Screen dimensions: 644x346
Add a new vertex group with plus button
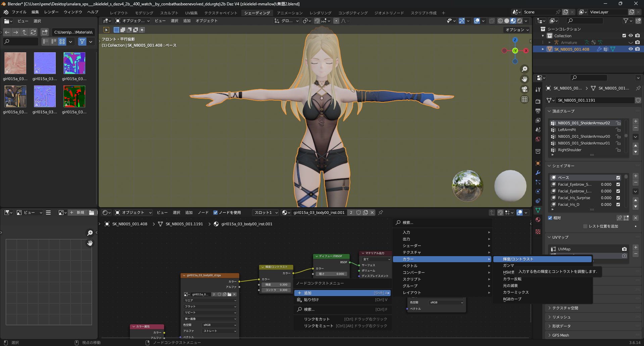click(x=636, y=121)
